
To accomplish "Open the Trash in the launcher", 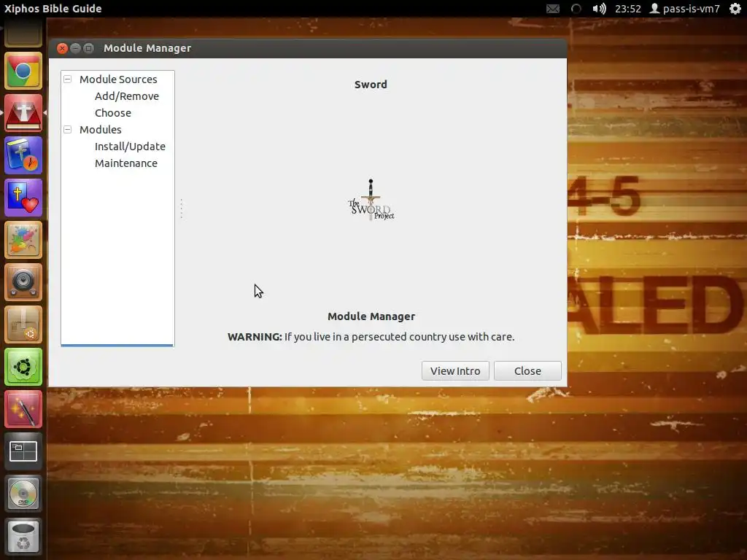I will tap(23, 536).
